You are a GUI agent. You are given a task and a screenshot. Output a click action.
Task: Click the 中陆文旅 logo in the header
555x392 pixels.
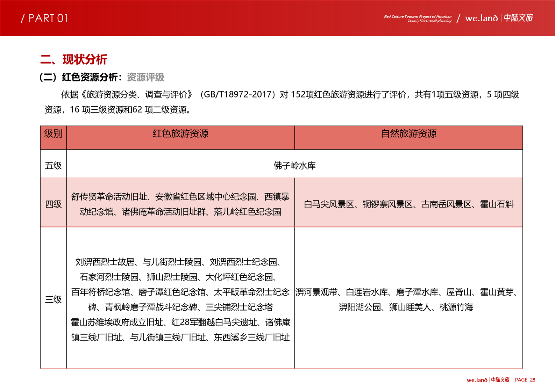(x=518, y=18)
